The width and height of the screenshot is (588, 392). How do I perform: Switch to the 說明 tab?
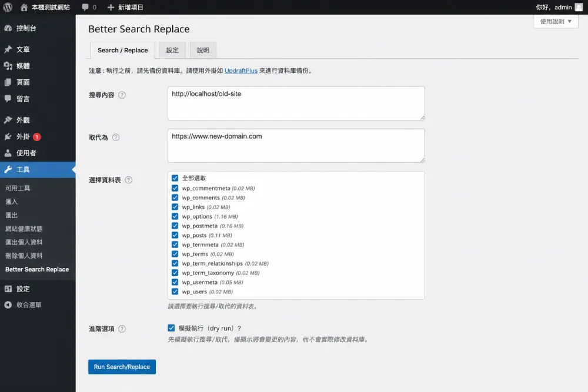click(x=203, y=50)
